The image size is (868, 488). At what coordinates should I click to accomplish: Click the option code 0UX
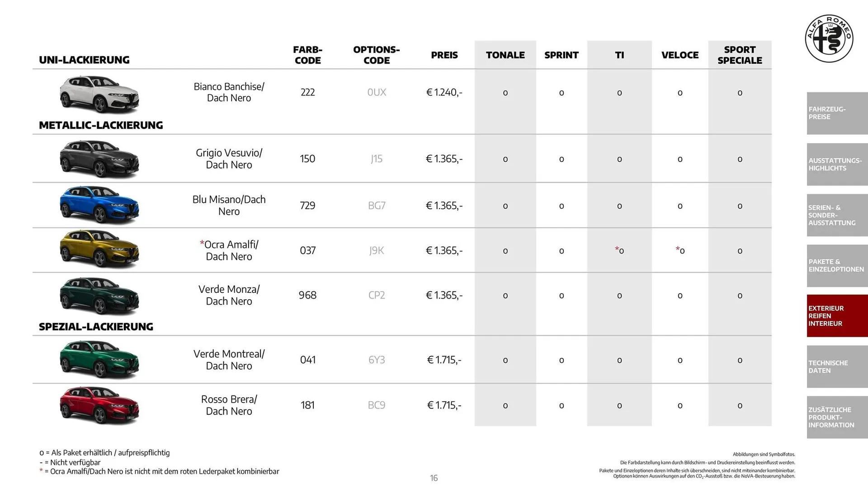377,93
